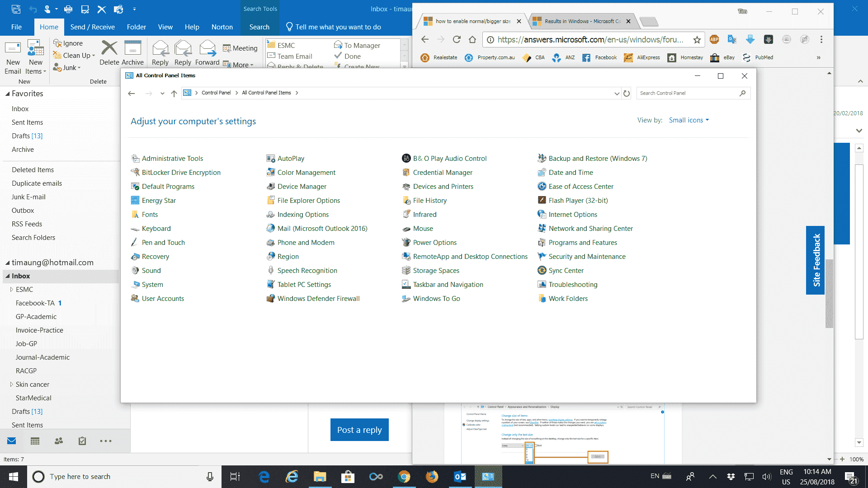Switch to Outlook Folder tab
The image size is (868, 488).
pyautogui.click(x=136, y=27)
